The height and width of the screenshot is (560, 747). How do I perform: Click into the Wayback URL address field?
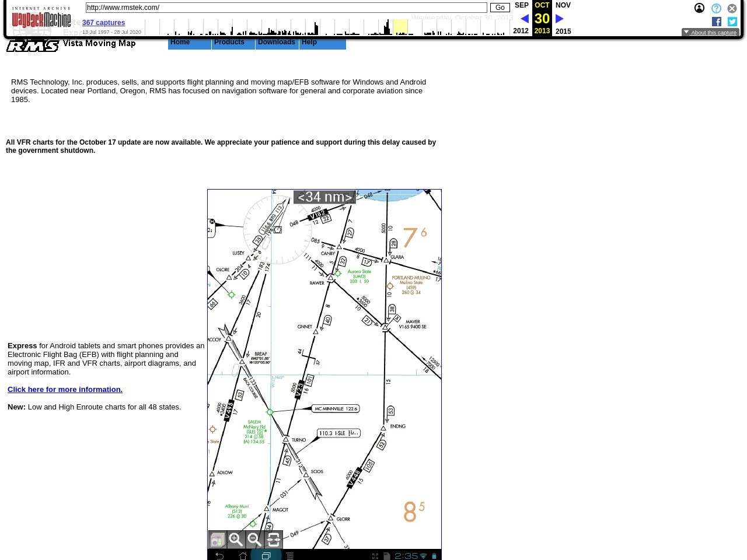click(286, 8)
